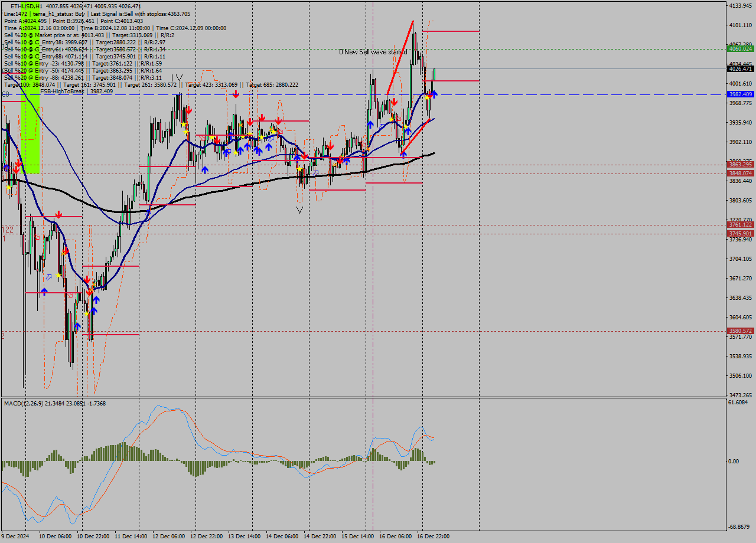
Task: Click the blue 3982.409 price label
Action: (x=740, y=94)
